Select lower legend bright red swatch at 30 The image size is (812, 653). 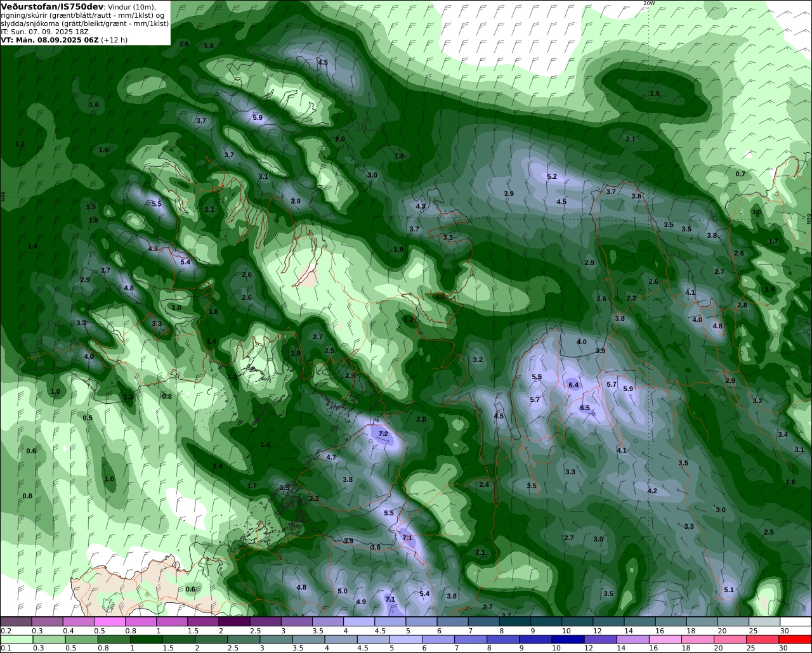coord(796,639)
